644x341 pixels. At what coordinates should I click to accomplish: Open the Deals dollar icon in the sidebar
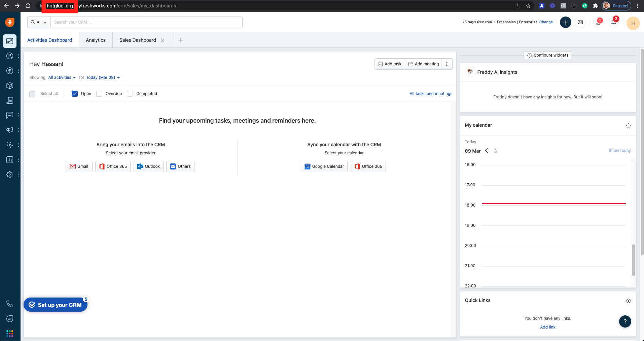[10, 71]
